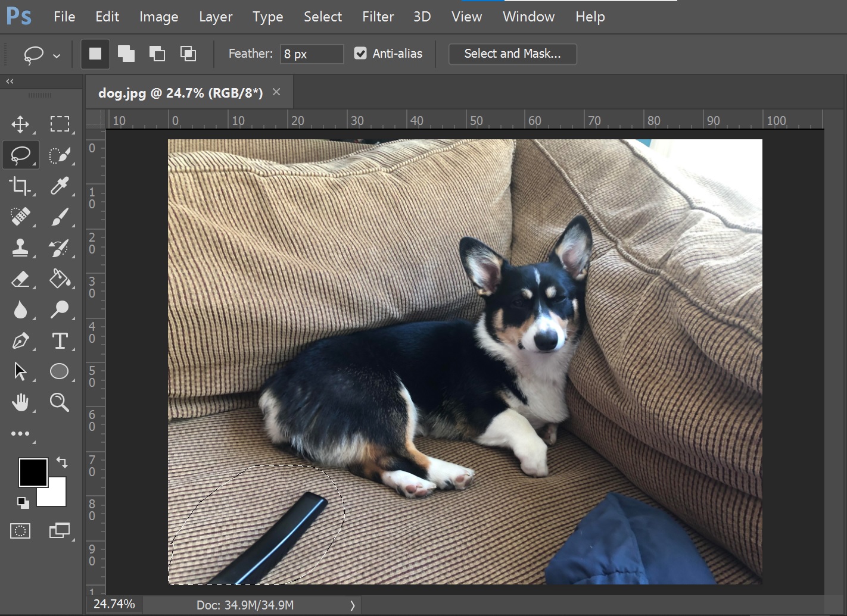
Task: Select the Paint Bucket tool
Action: point(60,279)
